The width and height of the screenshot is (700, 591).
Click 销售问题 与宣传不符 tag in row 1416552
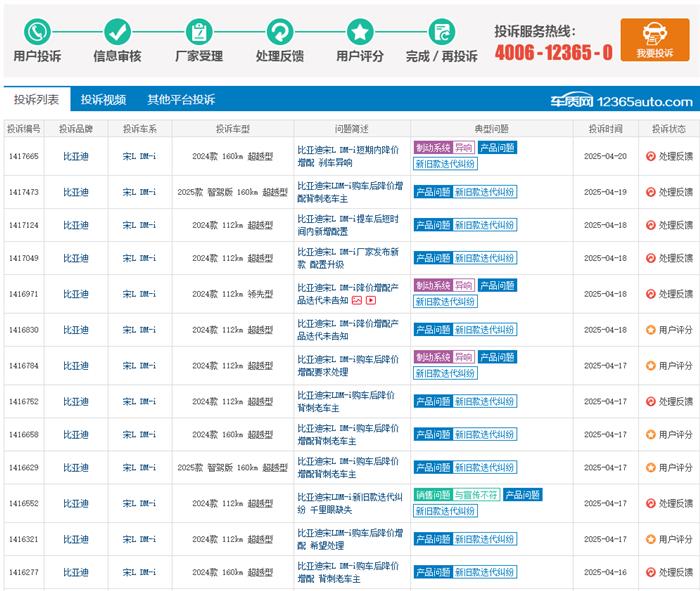pos(457,495)
